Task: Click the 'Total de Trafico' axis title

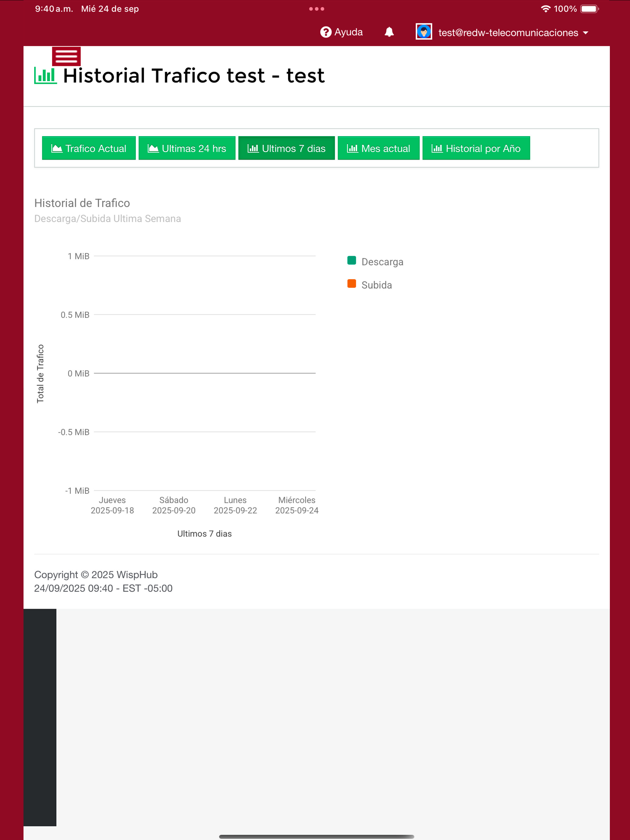Action: (40, 374)
